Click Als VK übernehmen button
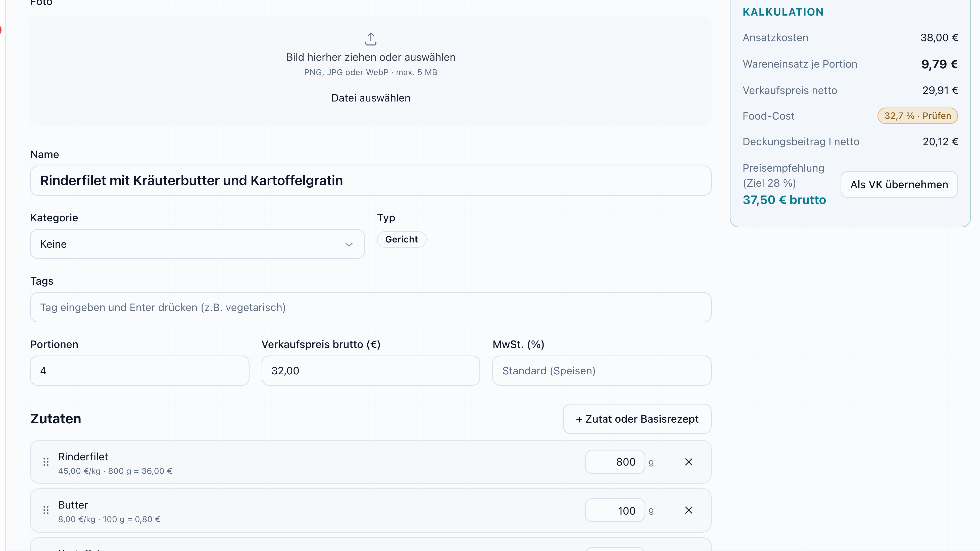980x551 pixels. coord(899,184)
